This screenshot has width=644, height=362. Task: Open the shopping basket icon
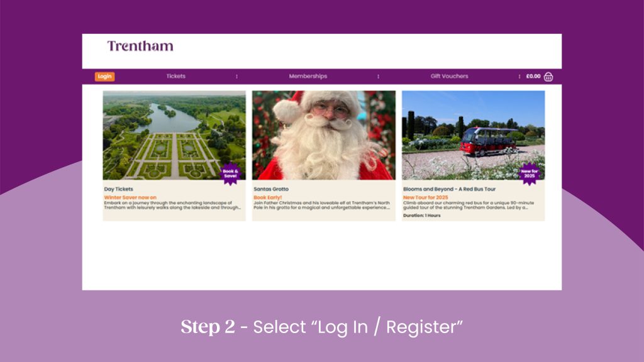(x=548, y=77)
